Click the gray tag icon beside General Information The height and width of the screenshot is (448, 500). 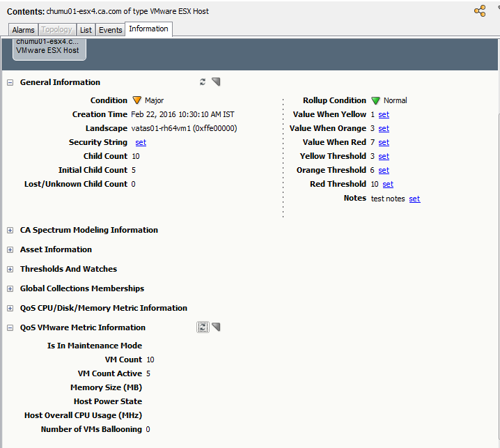216,82
